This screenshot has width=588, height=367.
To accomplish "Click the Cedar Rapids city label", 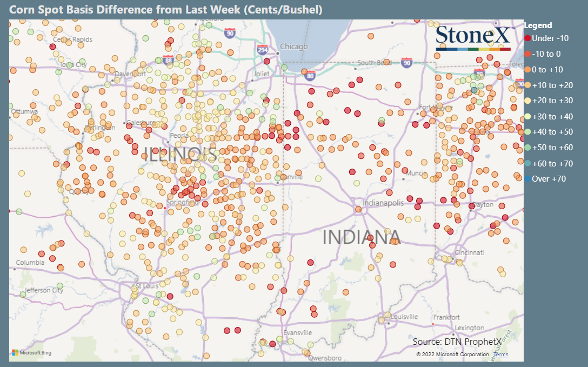I will click(x=72, y=39).
